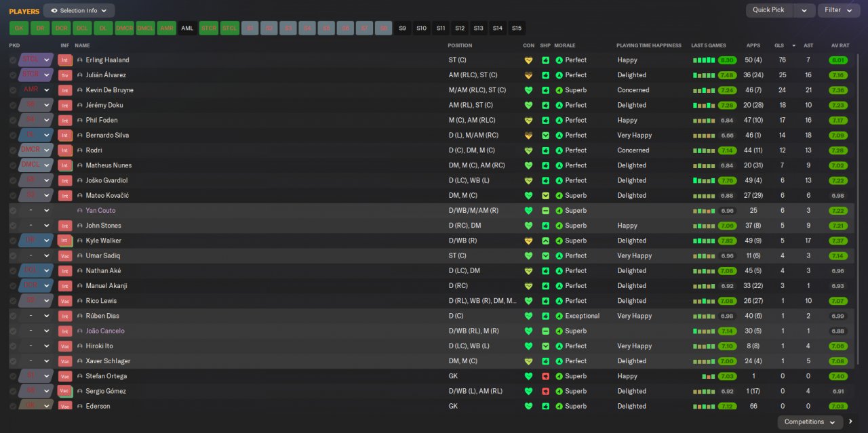Open João Cancelo player profile
The image size is (868, 433).
[x=105, y=331]
